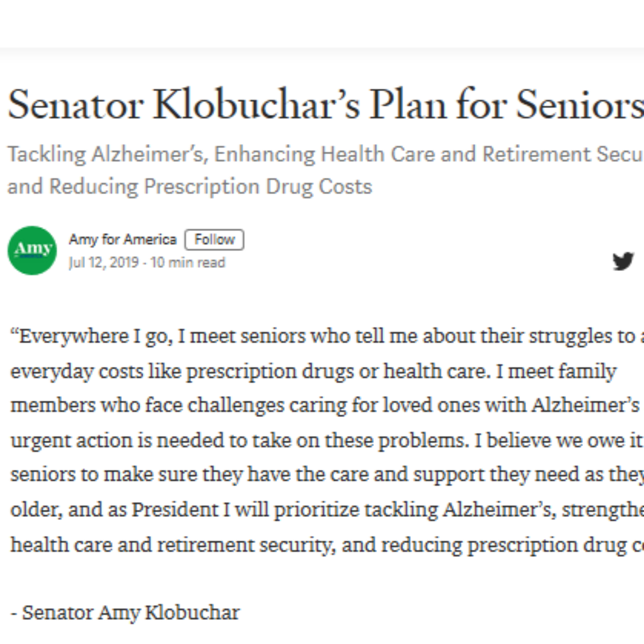Follow Amy for America
The image size is (644, 644).
tap(214, 240)
